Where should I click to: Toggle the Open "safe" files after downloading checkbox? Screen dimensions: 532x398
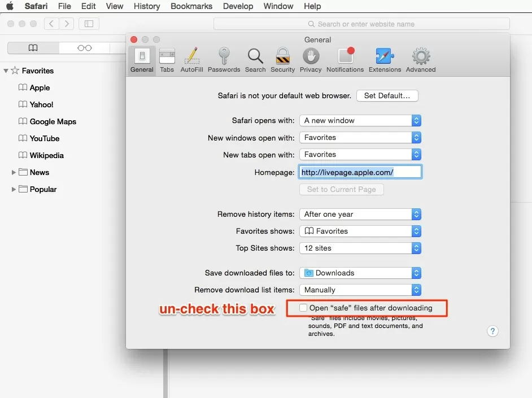click(x=304, y=308)
